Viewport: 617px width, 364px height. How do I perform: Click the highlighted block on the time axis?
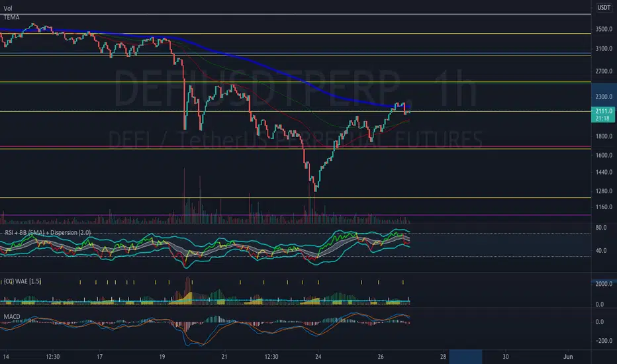pos(465,357)
